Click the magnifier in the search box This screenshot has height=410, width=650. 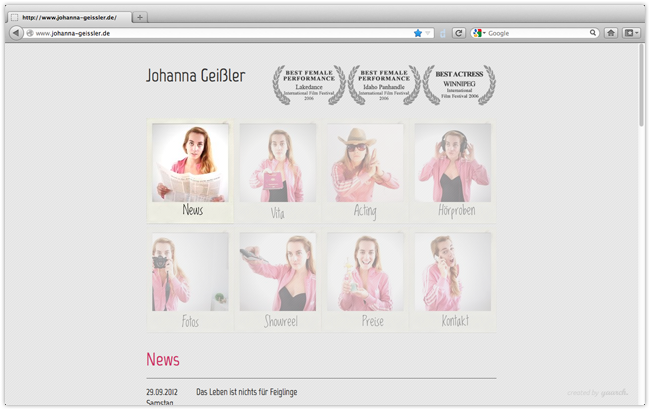click(x=593, y=33)
